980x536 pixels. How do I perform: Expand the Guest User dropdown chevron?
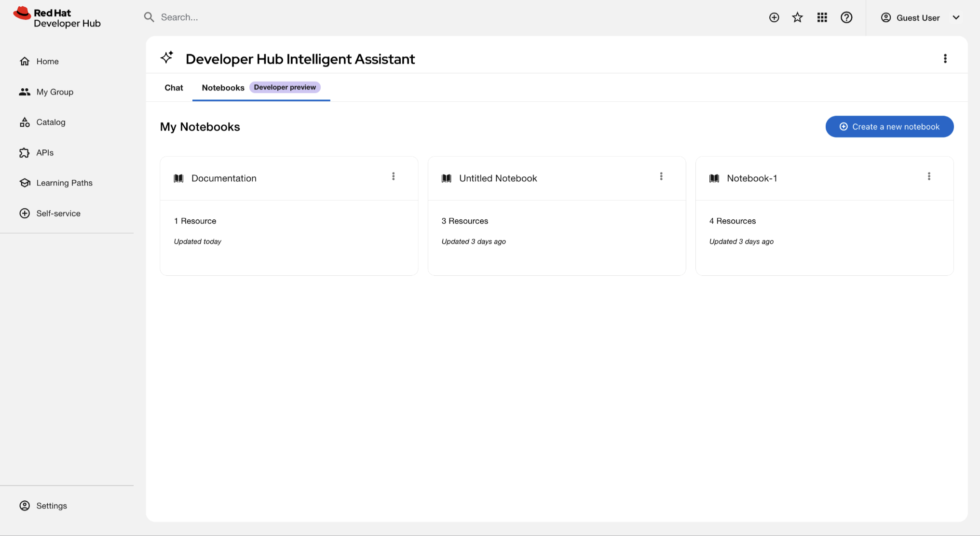tap(956, 17)
